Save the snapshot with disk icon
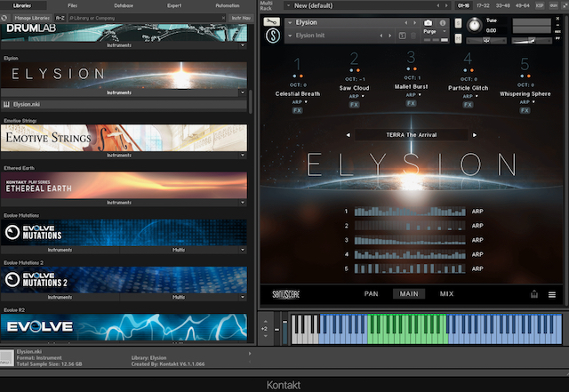The image size is (569, 392). [x=402, y=36]
